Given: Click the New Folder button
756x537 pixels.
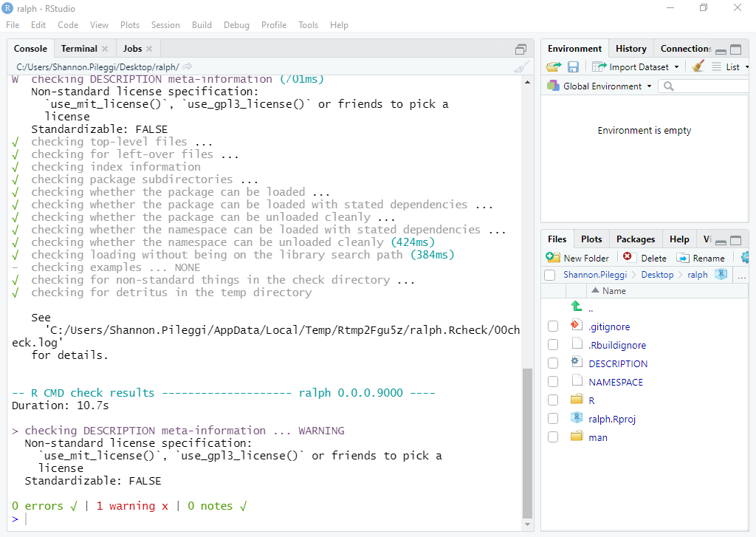Looking at the screenshot, I should pyautogui.click(x=577, y=258).
